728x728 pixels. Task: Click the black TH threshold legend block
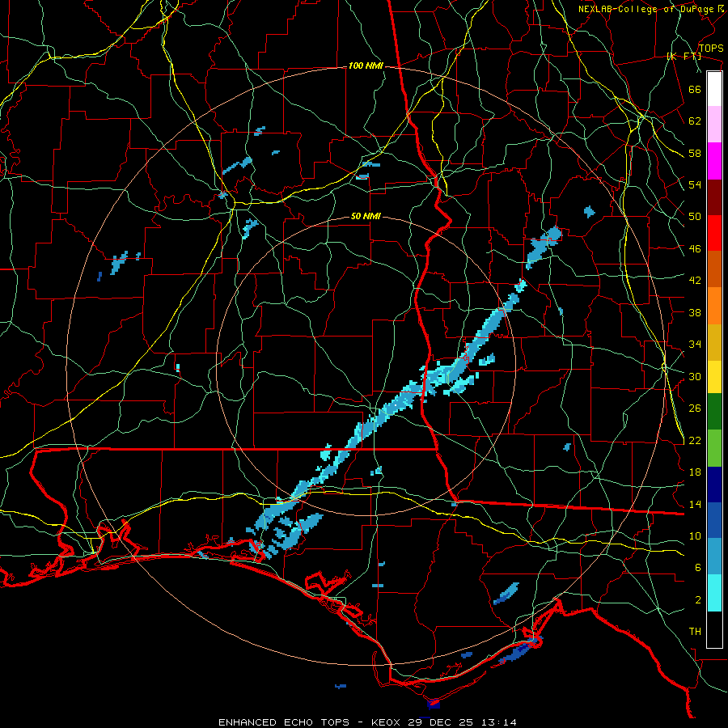(x=714, y=629)
